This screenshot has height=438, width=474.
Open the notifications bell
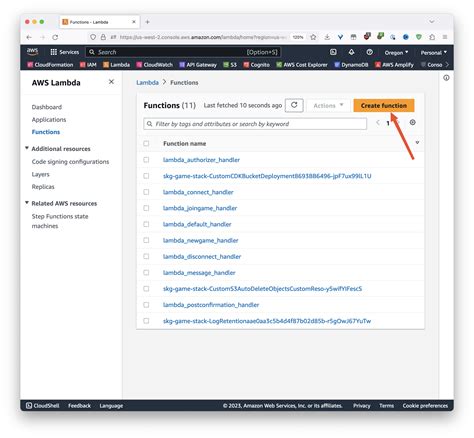click(x=351, y=52)
